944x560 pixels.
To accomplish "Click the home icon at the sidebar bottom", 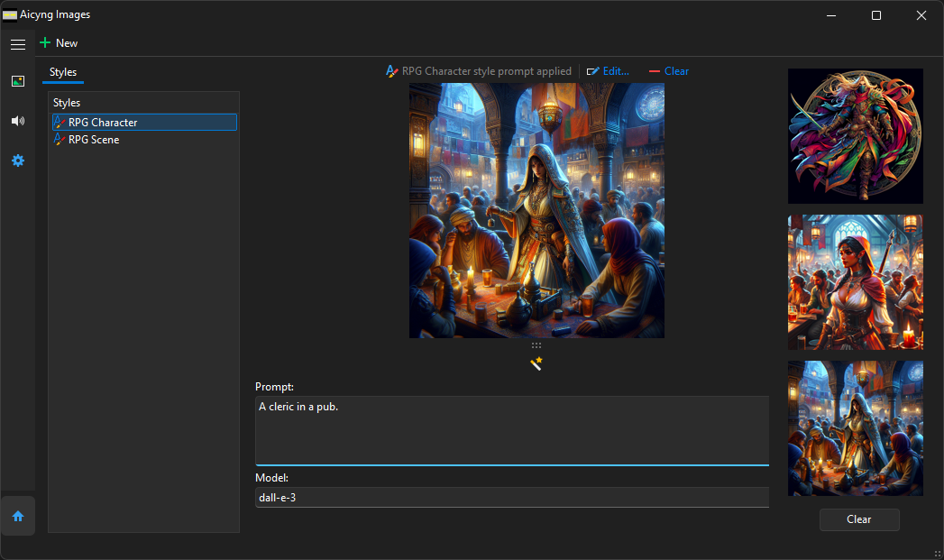I will 18,516.
